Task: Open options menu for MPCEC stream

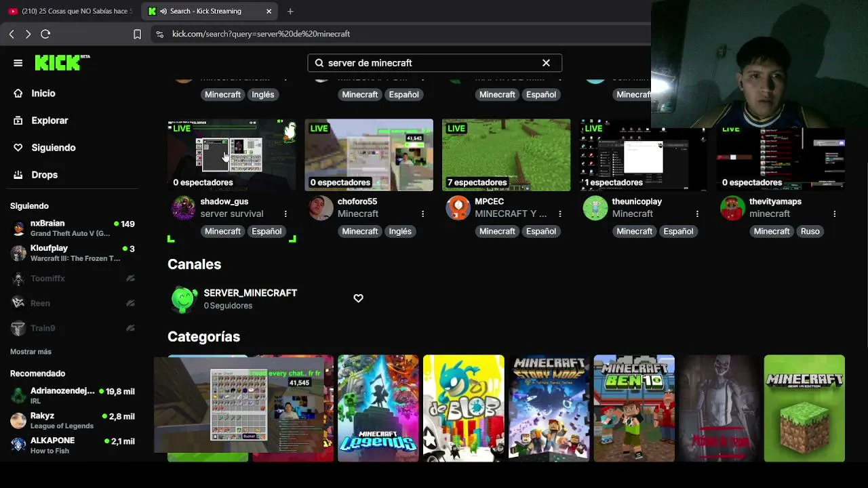Action: click(x=559, y=213)
